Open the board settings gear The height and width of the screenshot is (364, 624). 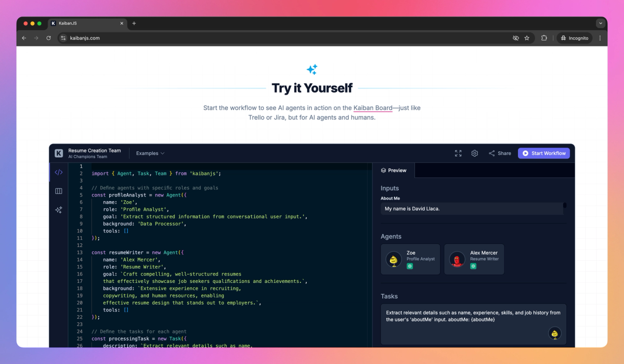pos(474,153)
